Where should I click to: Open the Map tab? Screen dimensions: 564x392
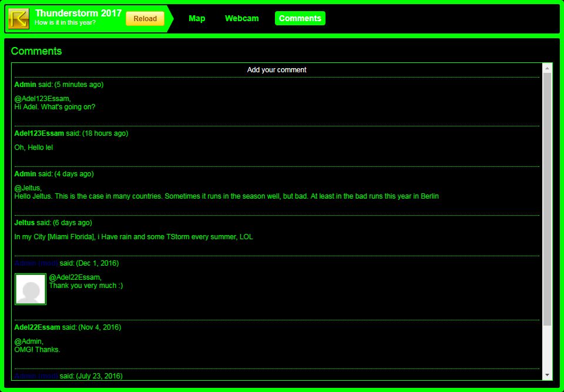click(197, 18)
